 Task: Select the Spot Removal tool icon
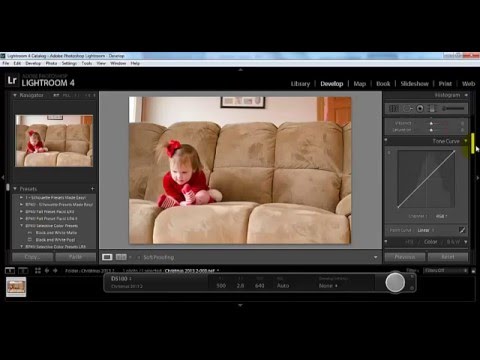[x=407, y=109]
